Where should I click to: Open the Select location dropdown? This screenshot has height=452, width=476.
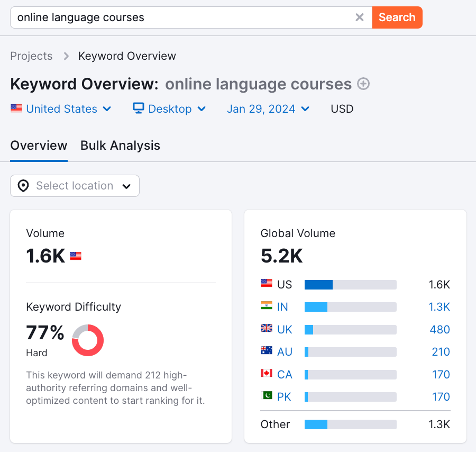[75, 186]
